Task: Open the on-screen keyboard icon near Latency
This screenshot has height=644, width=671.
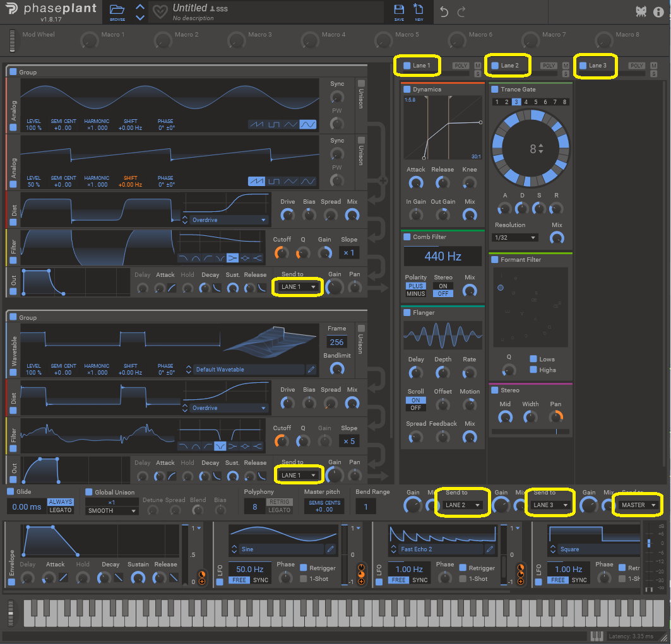Action: pyautogui.click(x=597, y=636)
